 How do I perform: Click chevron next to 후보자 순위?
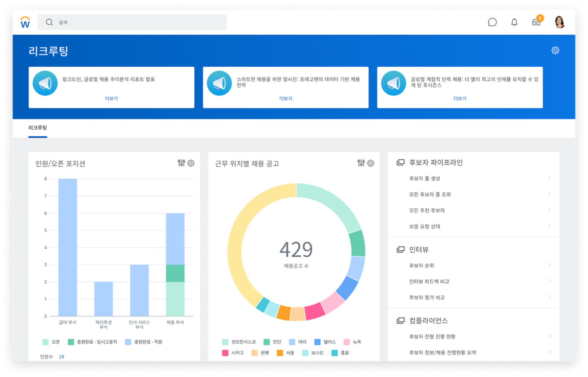pos(550,265)
